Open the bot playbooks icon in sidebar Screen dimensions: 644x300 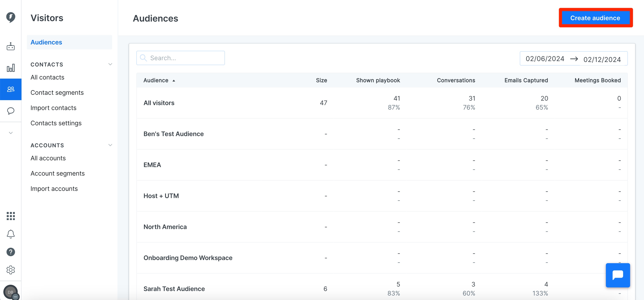pos(11,46)
